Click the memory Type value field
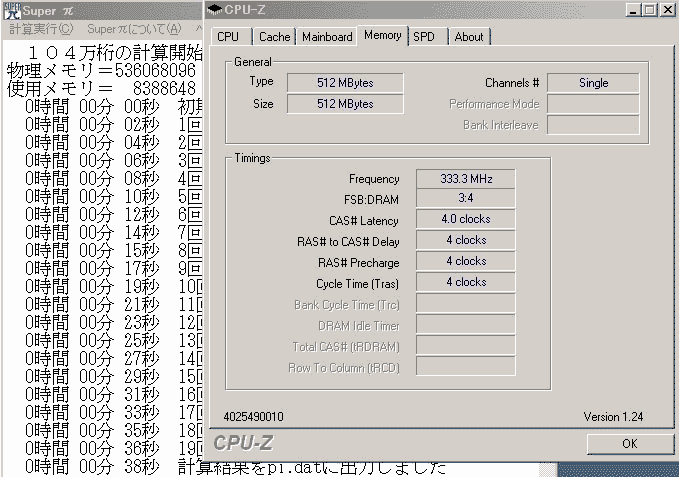 [345, 83]
